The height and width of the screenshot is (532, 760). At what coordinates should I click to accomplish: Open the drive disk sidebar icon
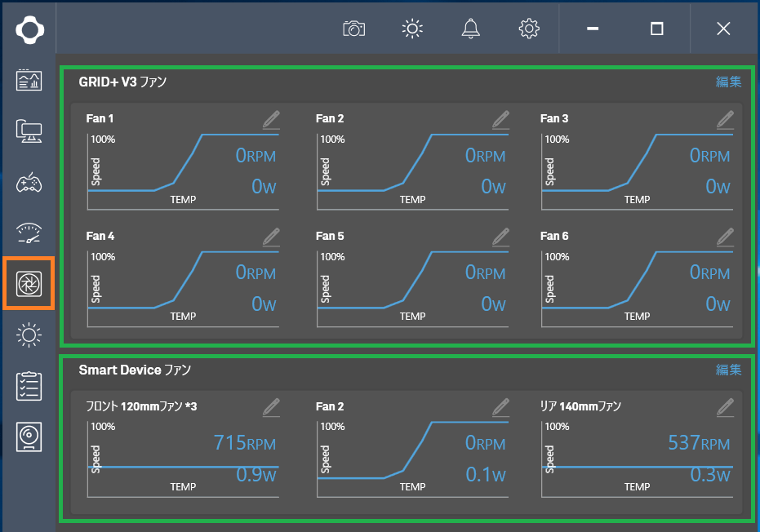(x=29, y=437)
